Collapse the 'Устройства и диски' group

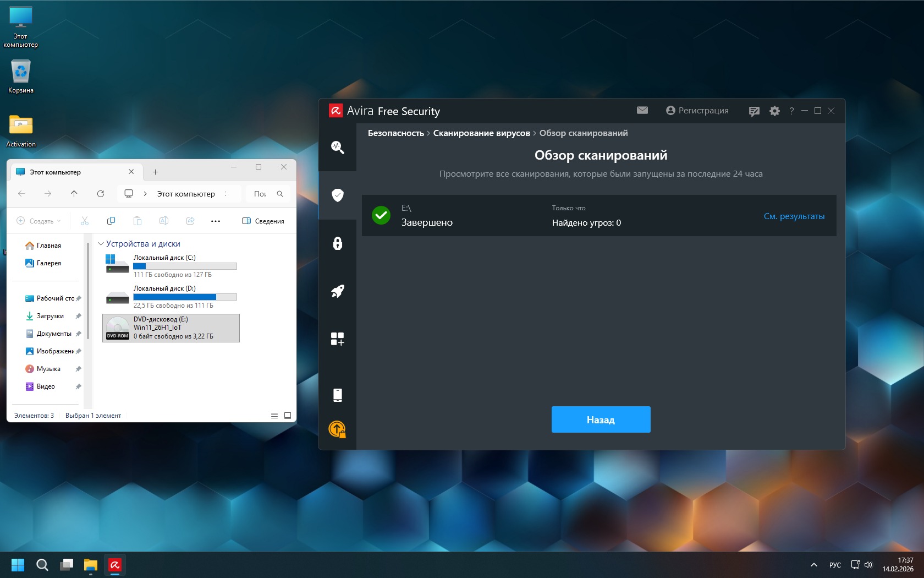click(x=101, y=244)
